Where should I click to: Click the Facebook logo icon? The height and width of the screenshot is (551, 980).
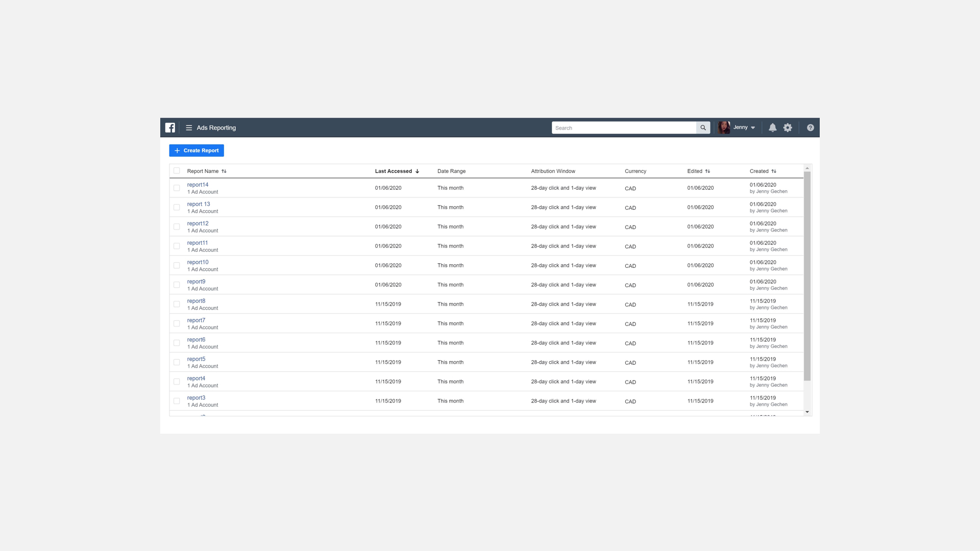pos(170,128)
